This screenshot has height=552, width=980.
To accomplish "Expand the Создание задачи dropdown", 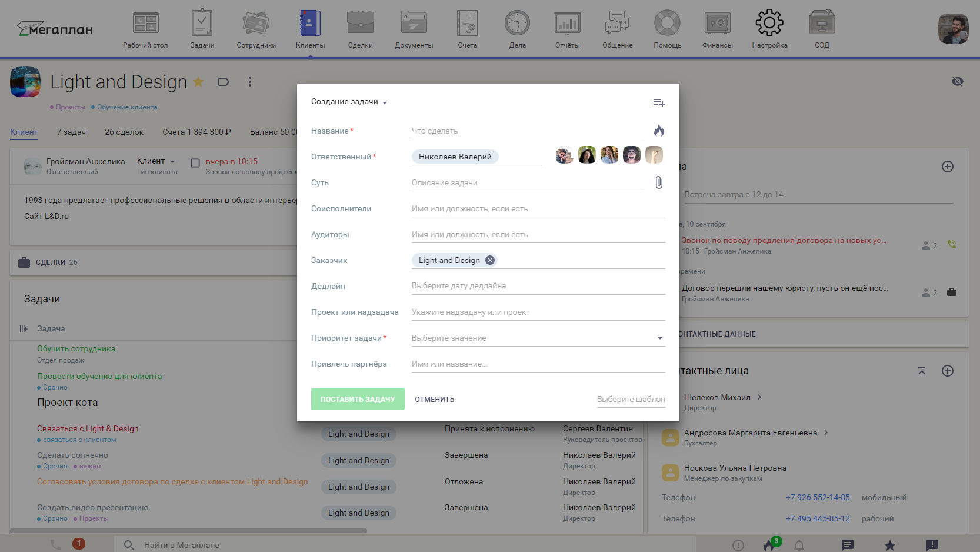I will [x=349, y=102].
